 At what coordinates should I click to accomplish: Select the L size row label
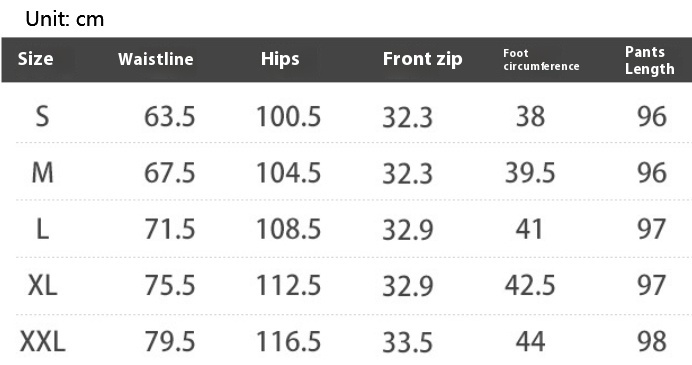pyautogui.click(x=42, y=229)
